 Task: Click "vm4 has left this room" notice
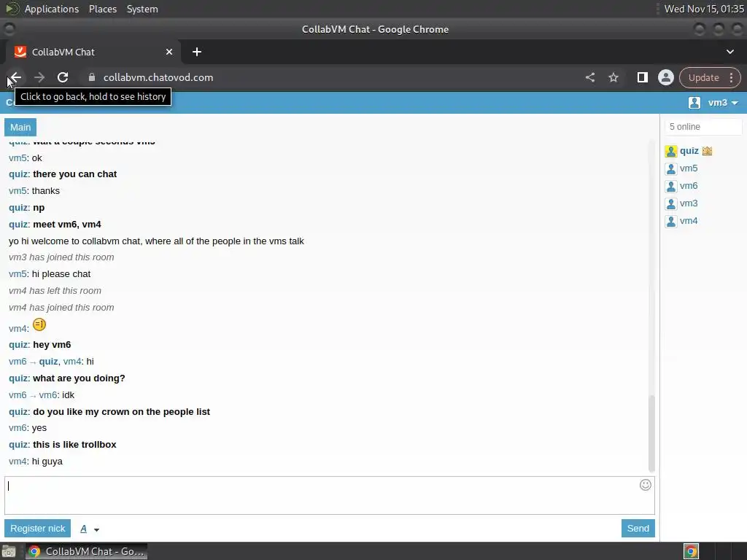(x=55, y=290)
